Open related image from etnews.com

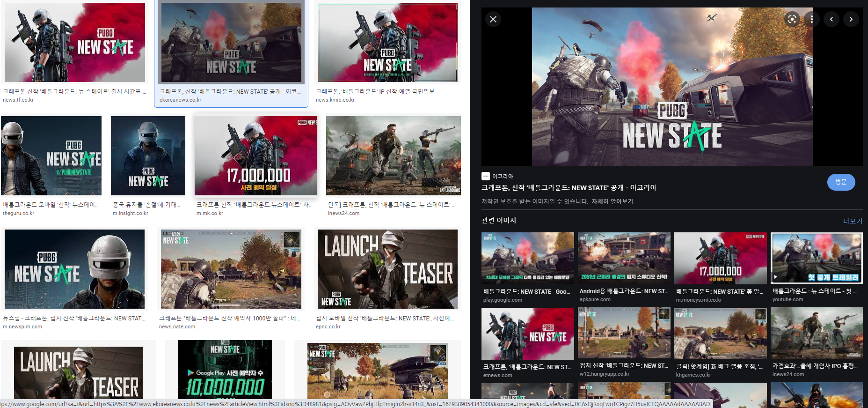(x=527, y=334)
